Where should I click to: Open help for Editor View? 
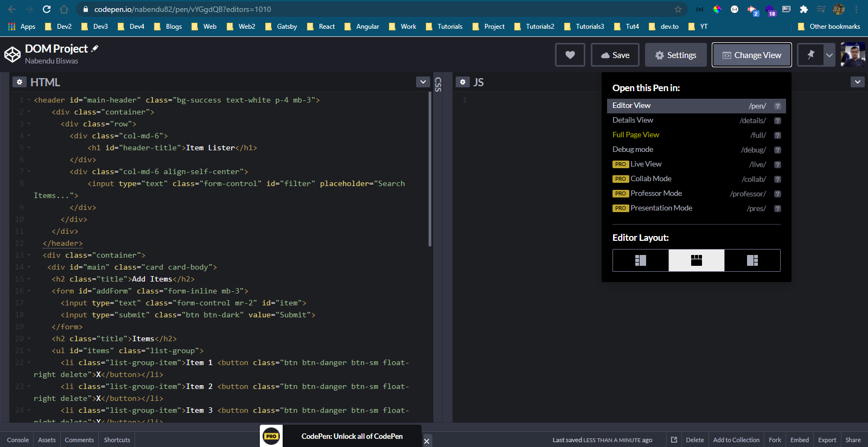click(x=777, y=106)
